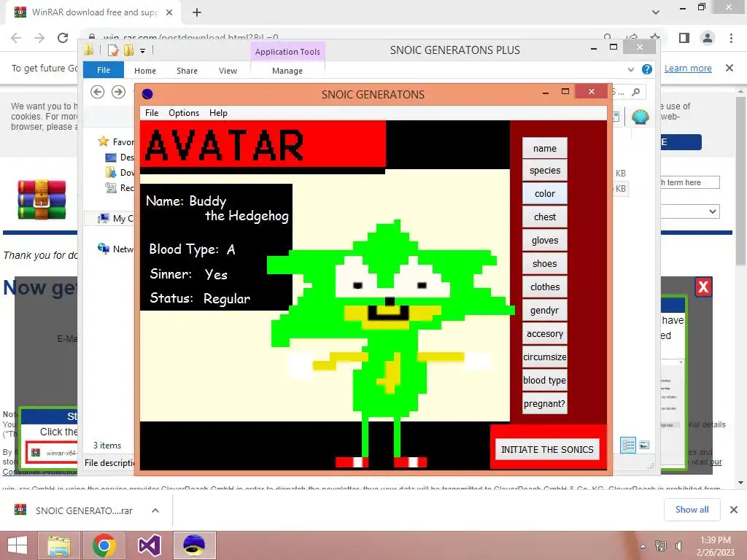Select details view icon in Explorer status bar

(628, 445)
